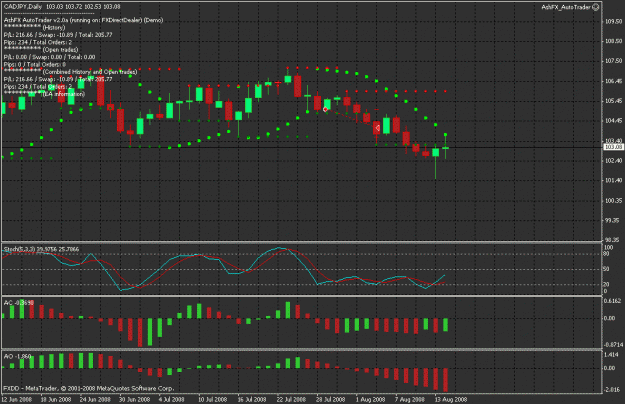Click the AshFX_AutoTrader expert advisor label
625x404 pixels.
point(566,7)
